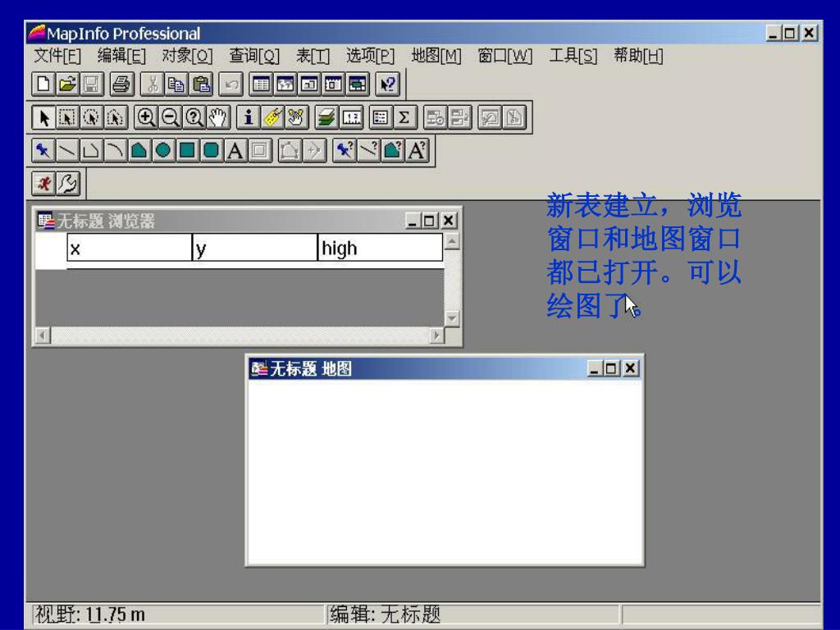The height and width of the screenshot is (630, 840).
Task: Click the Run MapBasic Program icon
Action: 43,184
